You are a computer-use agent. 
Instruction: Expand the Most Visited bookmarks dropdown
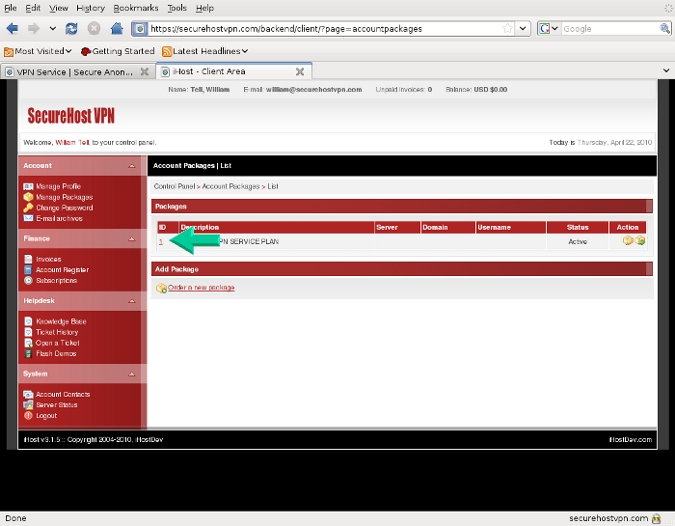coord(68,51)
